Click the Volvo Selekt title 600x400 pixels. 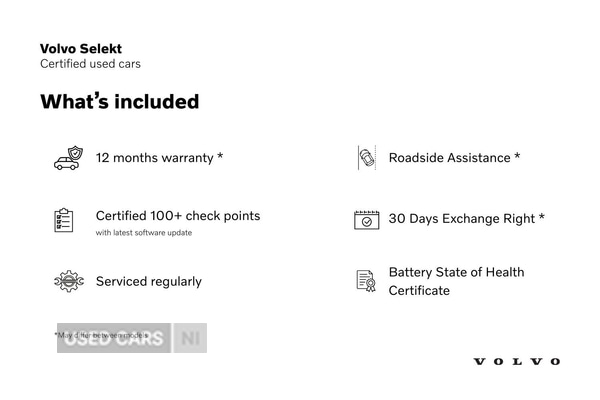81,48
